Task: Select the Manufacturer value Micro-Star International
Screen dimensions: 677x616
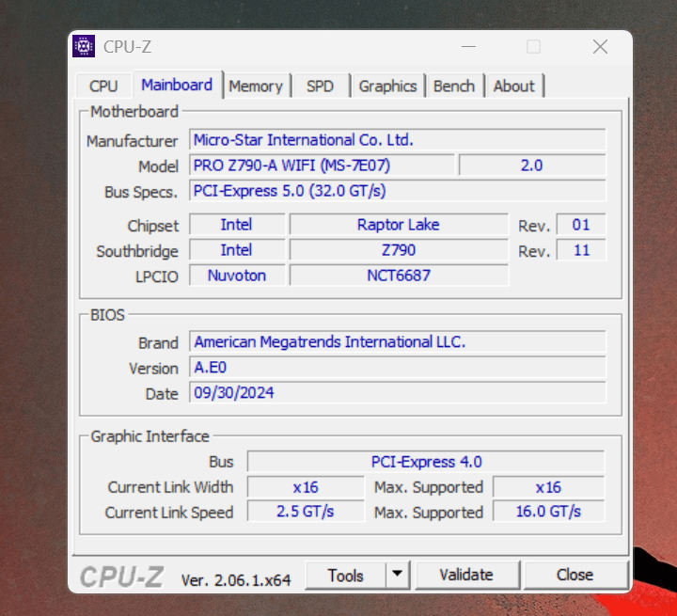Action: tap(397, 140)
